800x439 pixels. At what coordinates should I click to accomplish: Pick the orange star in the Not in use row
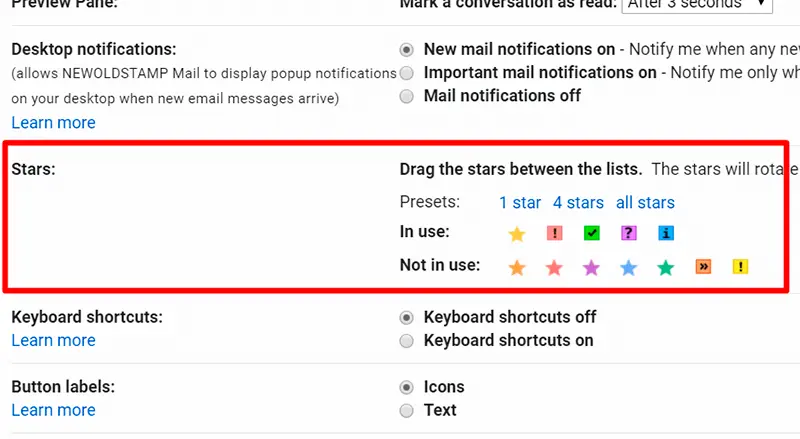pyautogui.click(x=516, y=267)
